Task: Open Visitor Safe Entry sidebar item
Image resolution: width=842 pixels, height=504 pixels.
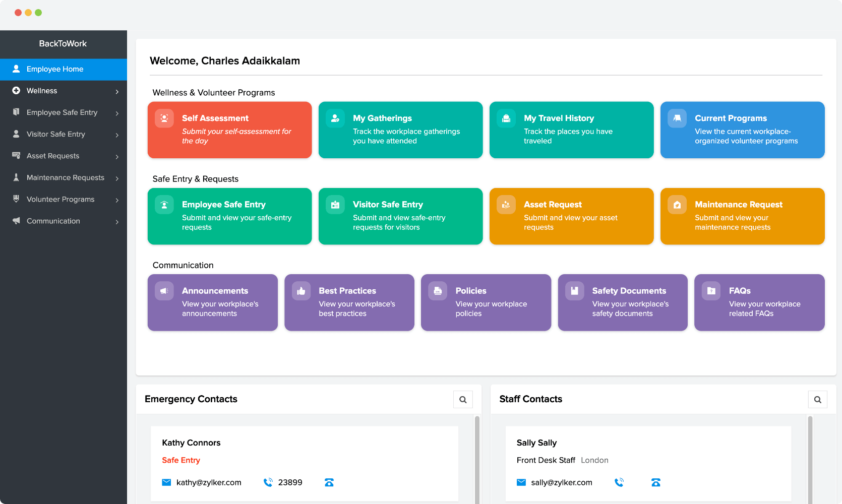Action: [x=64, y=134]
